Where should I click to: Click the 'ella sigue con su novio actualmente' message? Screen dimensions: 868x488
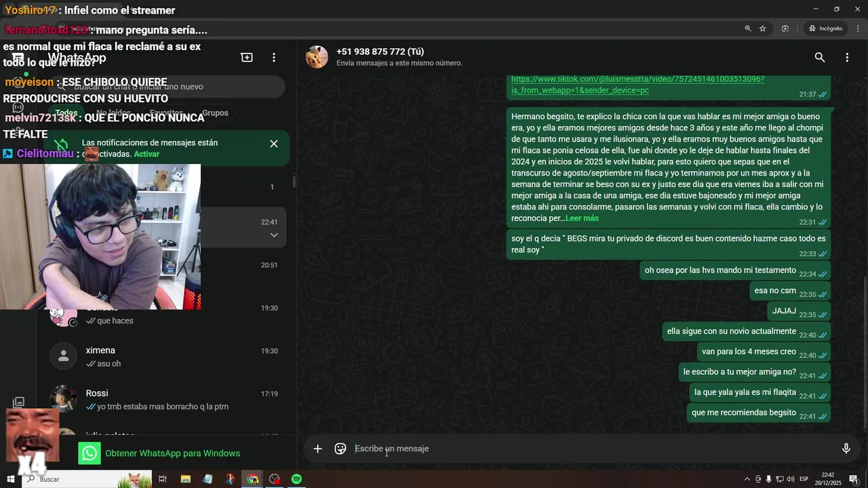coord(746,331)
